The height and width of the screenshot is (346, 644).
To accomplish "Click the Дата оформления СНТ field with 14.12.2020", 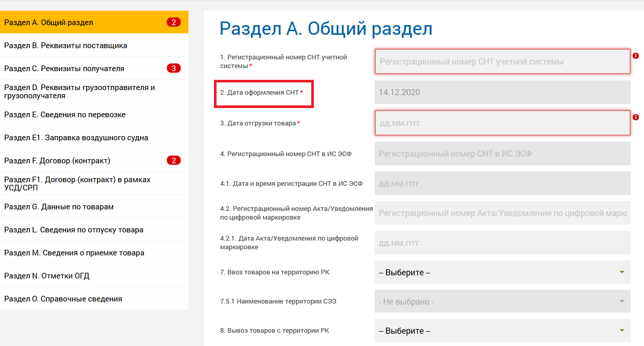I will coord(503,92).
